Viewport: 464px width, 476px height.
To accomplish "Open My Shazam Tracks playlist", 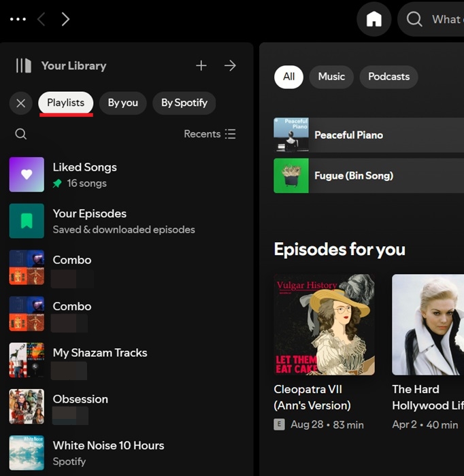I will click(x=127, y=360).
